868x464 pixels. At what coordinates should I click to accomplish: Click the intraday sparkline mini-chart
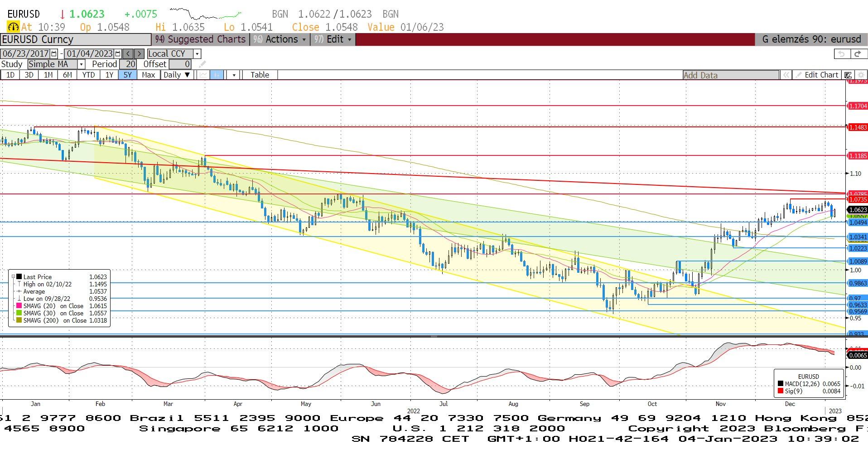tap(205, 14)
